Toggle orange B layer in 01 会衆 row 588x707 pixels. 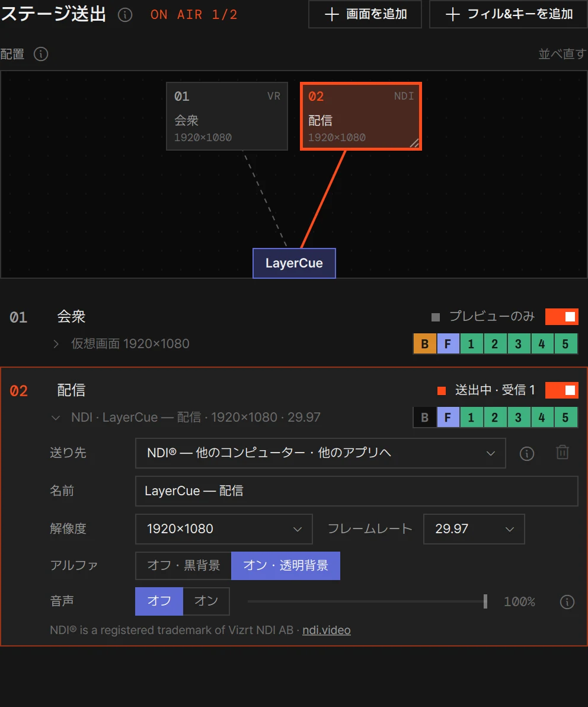pos(424,344)
